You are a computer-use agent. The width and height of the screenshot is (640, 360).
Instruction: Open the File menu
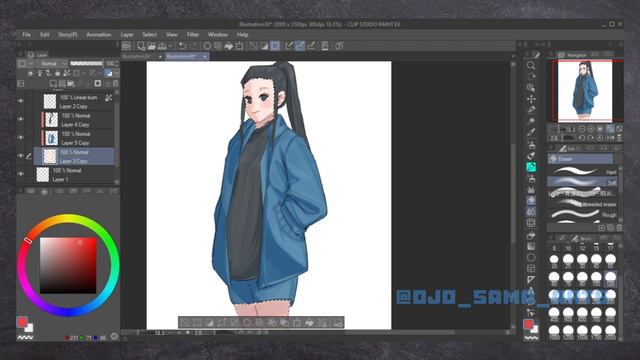pos(27,35)
